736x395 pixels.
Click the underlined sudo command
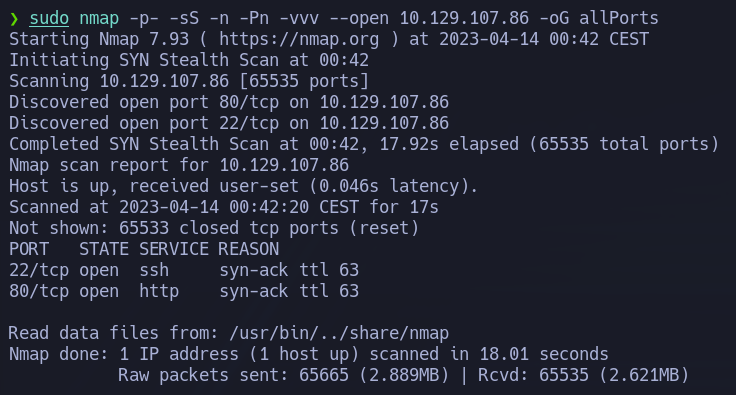click(x=49, y=19)
